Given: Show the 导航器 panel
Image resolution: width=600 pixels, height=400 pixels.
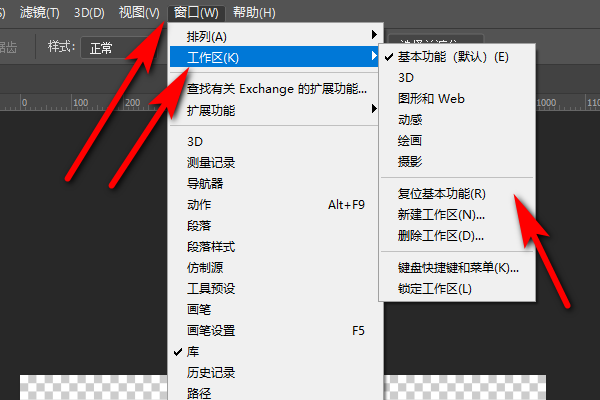Looking at the screenshot, I should (x=275, y=184).
